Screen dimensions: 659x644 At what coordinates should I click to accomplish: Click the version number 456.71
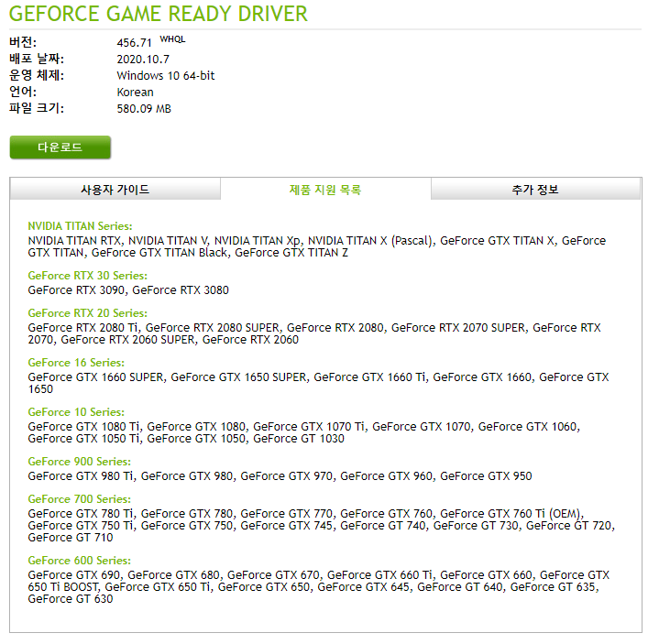click(x=134, y=43)
